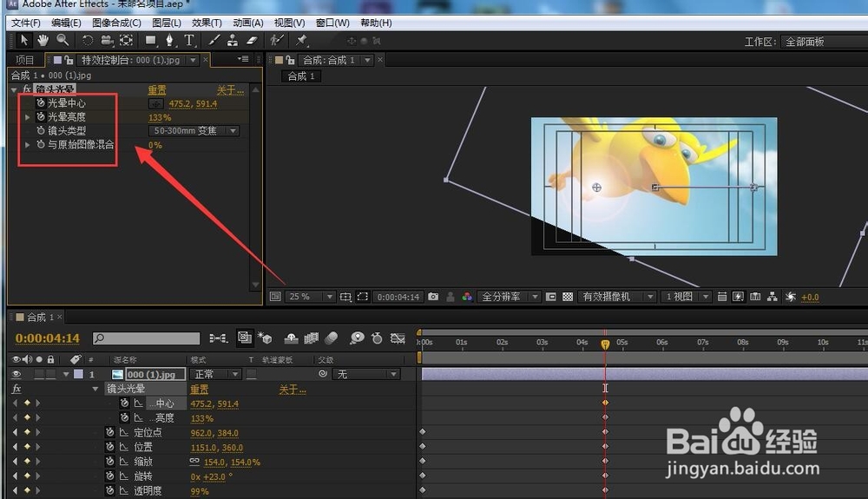Click the reset exposure icon
The height and width of the screenshot is (499, 868).
point(791,297)
